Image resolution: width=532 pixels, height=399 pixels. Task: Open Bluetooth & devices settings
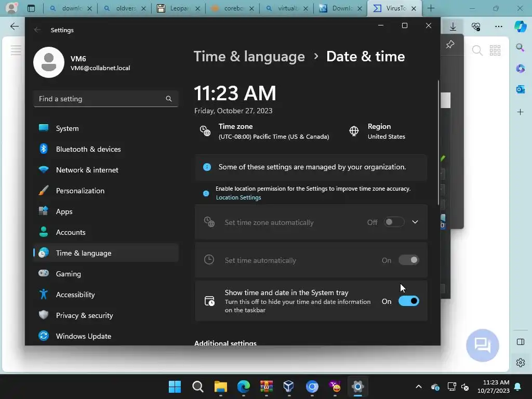tap(106, 149)
